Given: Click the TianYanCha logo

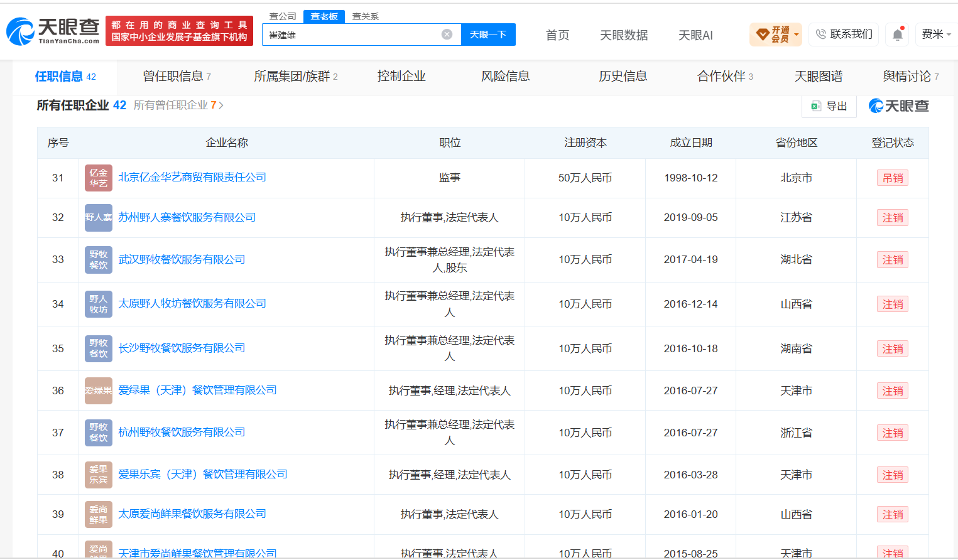Looking at the screenshot, I should pos(53,31).
